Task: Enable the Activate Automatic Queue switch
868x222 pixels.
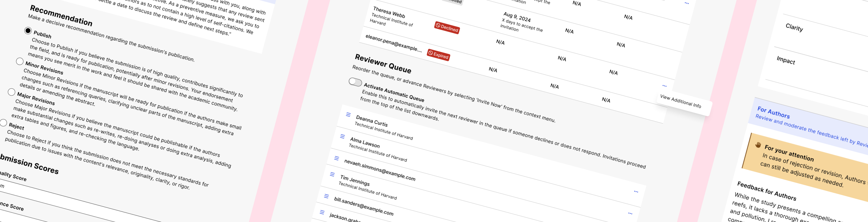Action: coord(355,82)
